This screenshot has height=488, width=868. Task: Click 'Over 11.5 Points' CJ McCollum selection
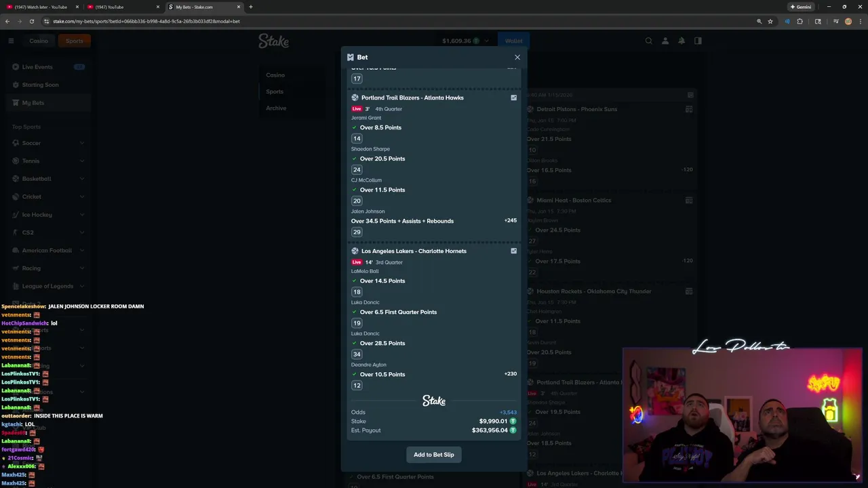tap(382, 190)
